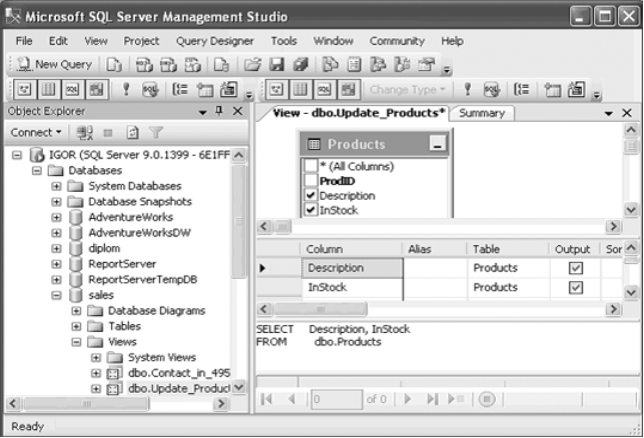The image size is (644, 438).
Task: Click the Save floppy disk icon
Action: [276, 65]
